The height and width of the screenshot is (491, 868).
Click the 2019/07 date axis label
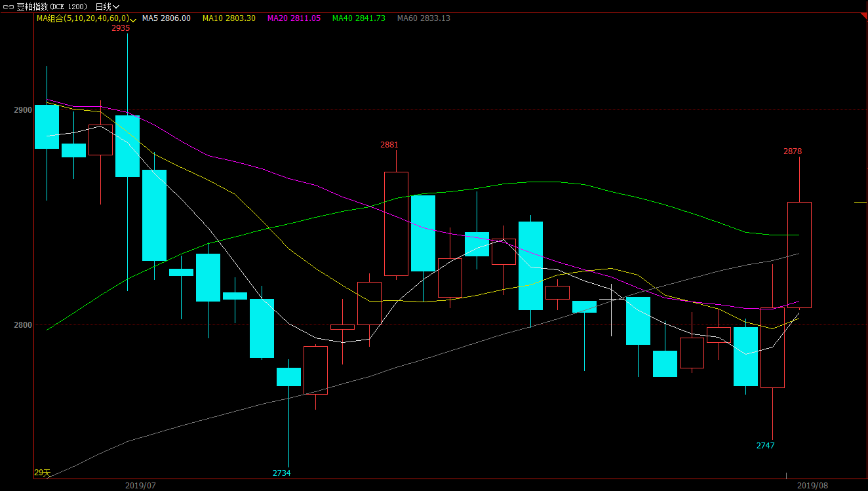coord(140,486)
